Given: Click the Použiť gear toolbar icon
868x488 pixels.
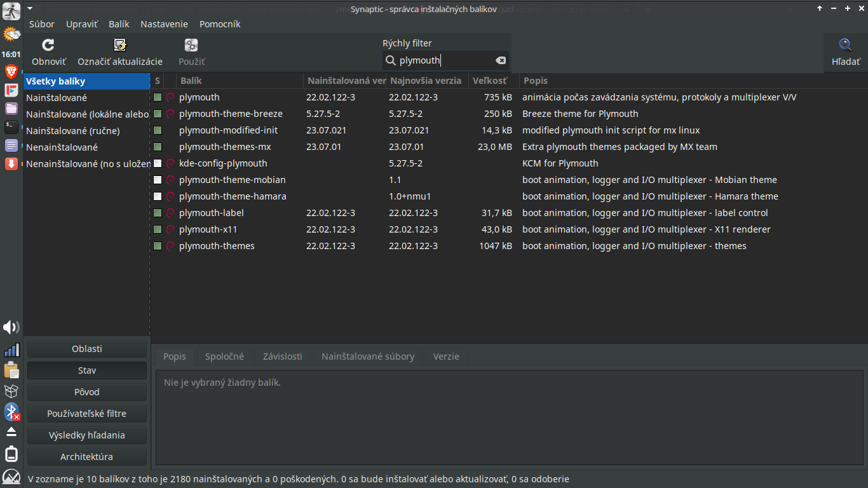Looking at the screenshot, I should pyautogui.click(x=191, y=44).
